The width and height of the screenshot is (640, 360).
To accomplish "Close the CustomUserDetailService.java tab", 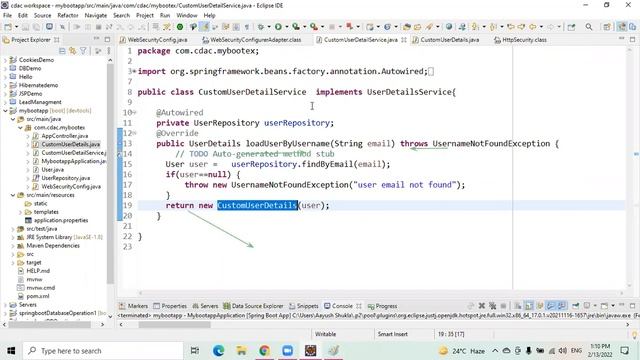I will pyautogui.click(x=404, y=40).
